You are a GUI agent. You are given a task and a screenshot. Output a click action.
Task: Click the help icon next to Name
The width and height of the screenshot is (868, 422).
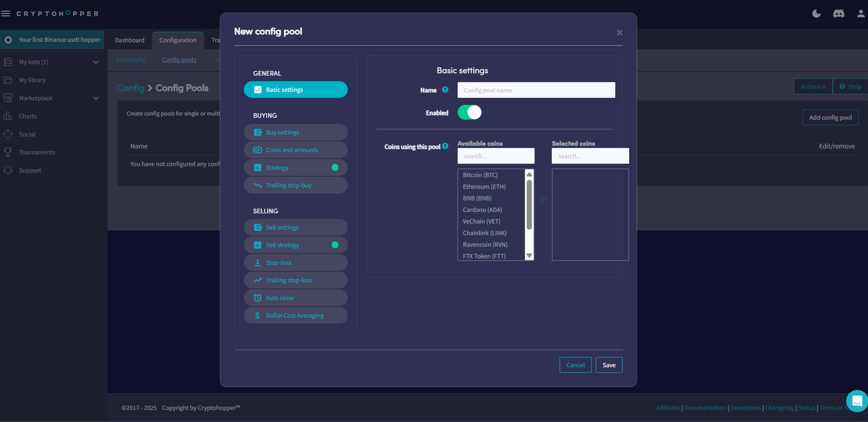445,90
